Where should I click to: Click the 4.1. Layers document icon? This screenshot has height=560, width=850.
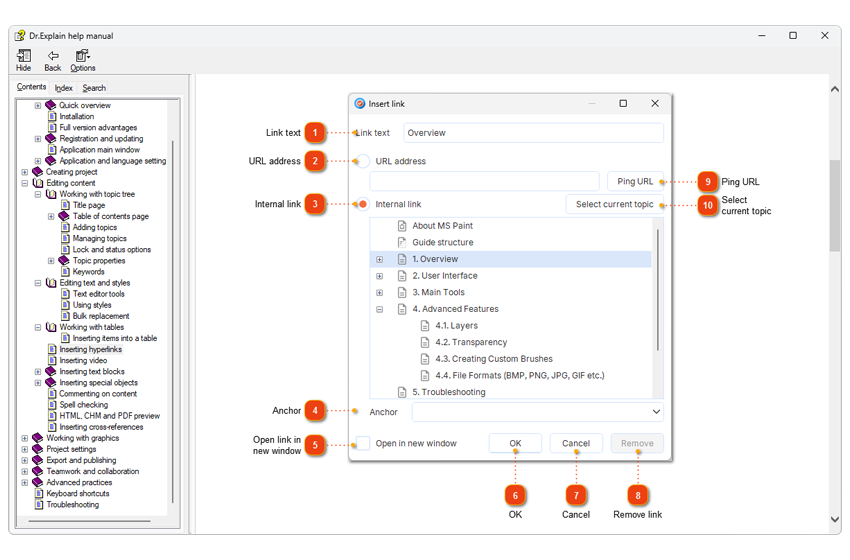coord(425,326)
